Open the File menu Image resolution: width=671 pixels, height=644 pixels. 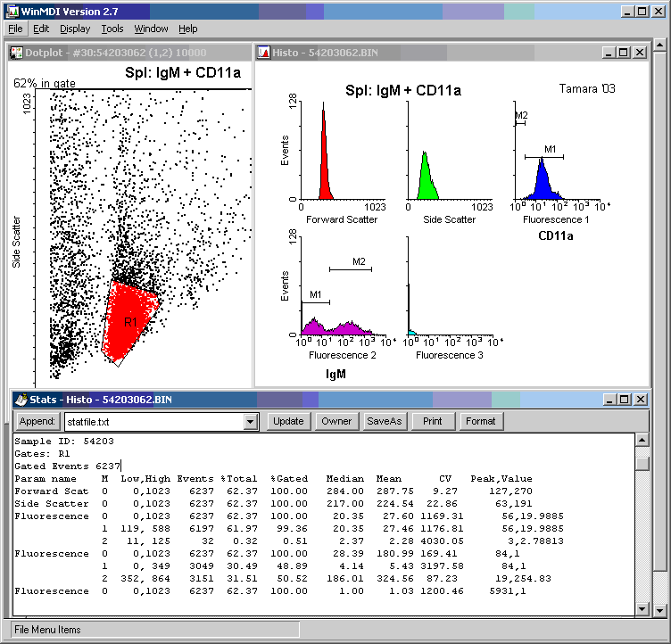coord(15,29)
